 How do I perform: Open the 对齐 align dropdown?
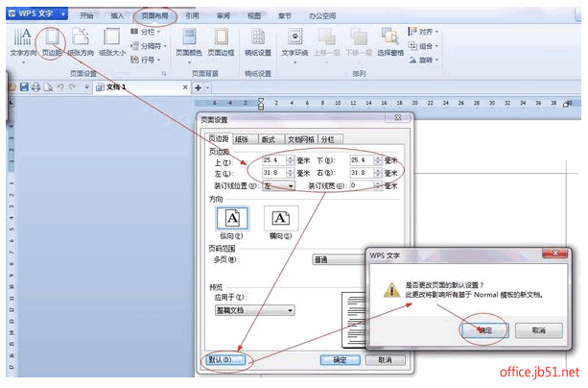pos(423,32)
